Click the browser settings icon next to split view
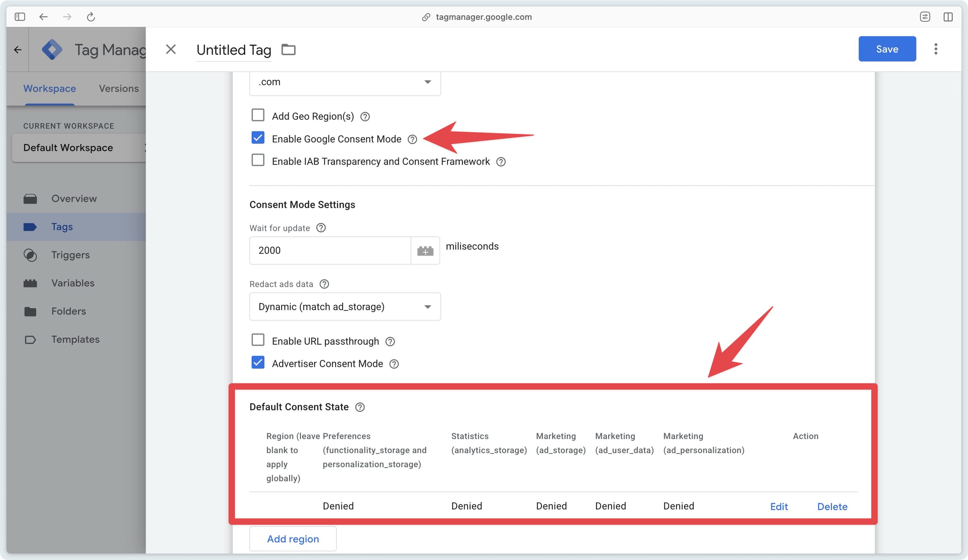 pyautogui.click(x=925, y=17)
